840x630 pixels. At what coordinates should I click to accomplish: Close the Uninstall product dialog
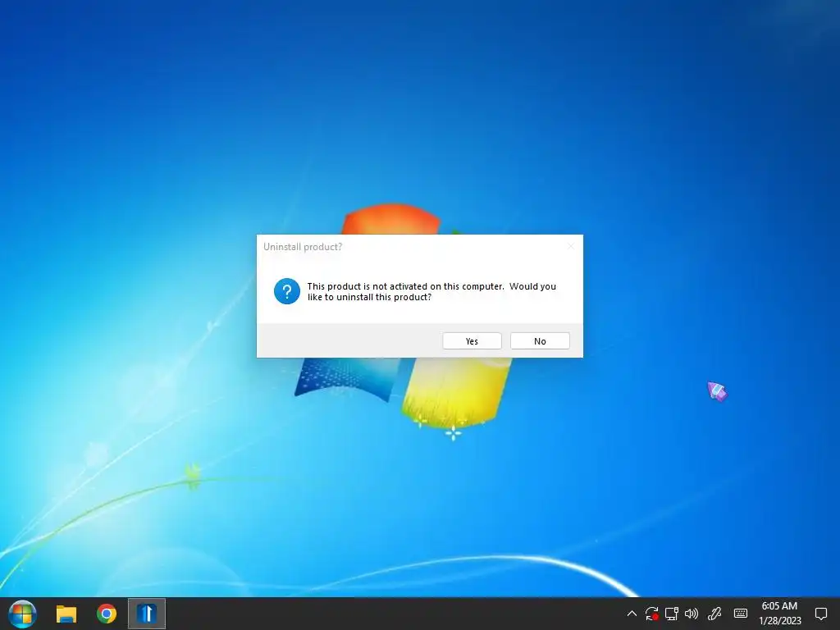point(571,246)
